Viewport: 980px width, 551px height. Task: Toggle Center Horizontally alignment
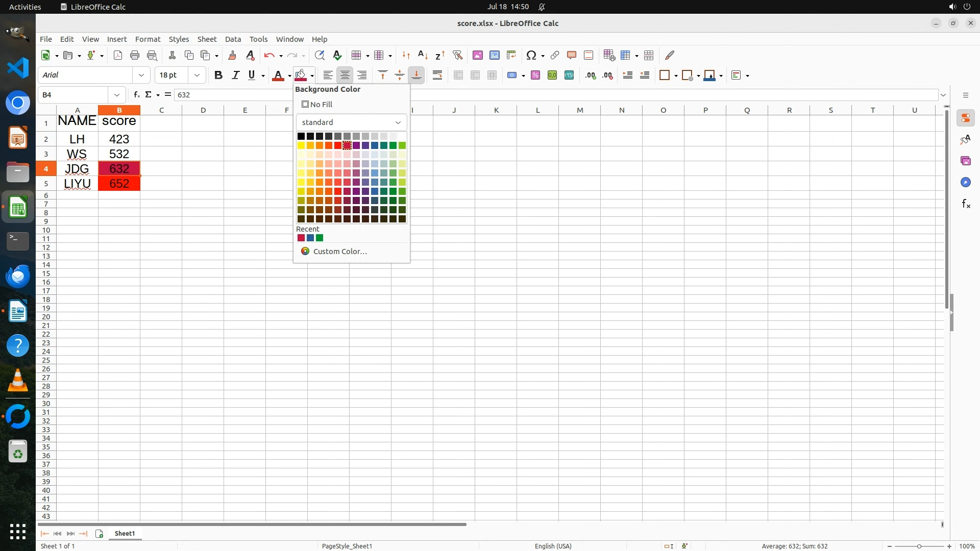coord(345,75)
